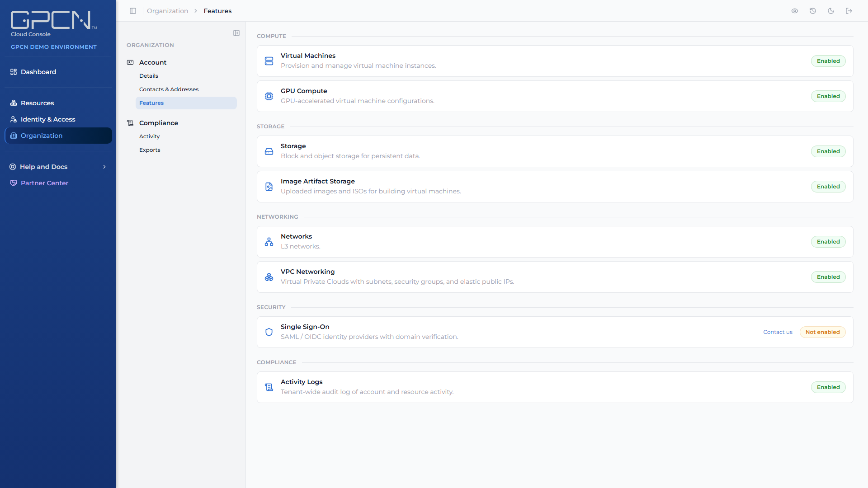Screen dimensions: 868x488
Task: Click the GPCN Cloud Console logo
Action: [x=54, y=24]
